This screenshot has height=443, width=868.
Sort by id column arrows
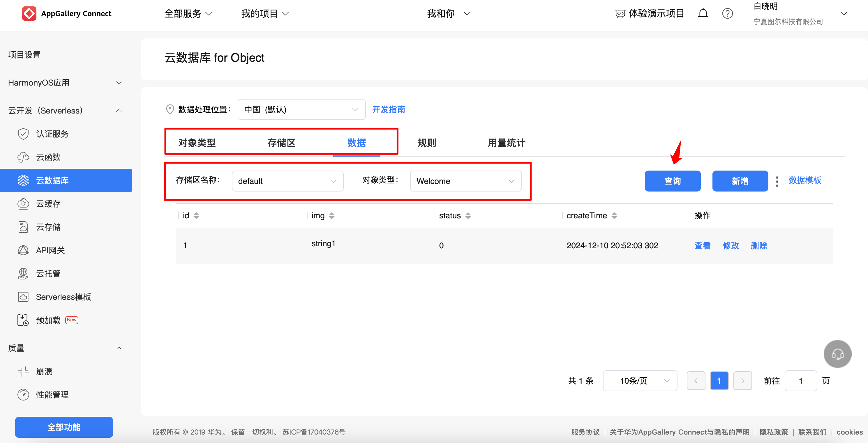[x=196, y=215]
